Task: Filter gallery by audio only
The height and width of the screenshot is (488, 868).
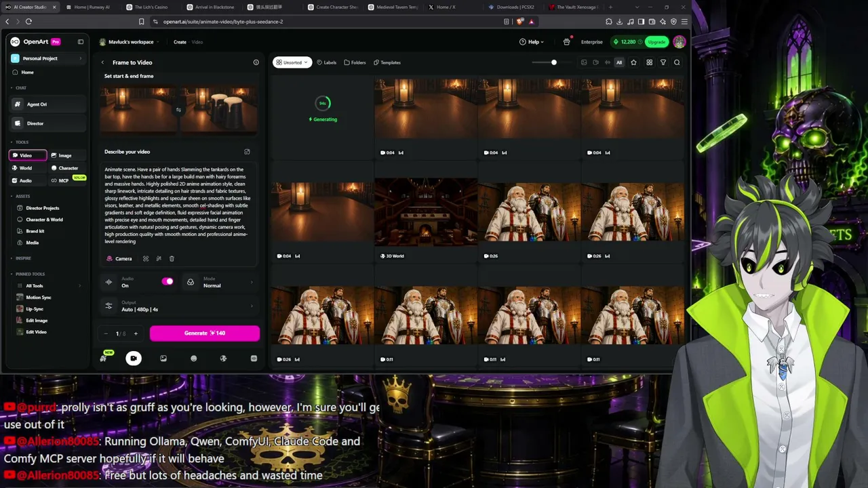Action: (607, 62)
